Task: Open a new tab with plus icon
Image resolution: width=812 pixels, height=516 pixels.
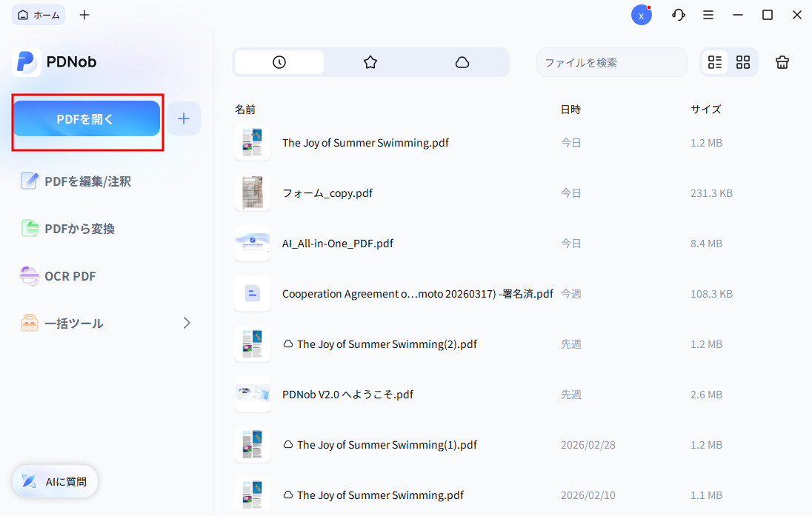Action: (x=84, y=15)
